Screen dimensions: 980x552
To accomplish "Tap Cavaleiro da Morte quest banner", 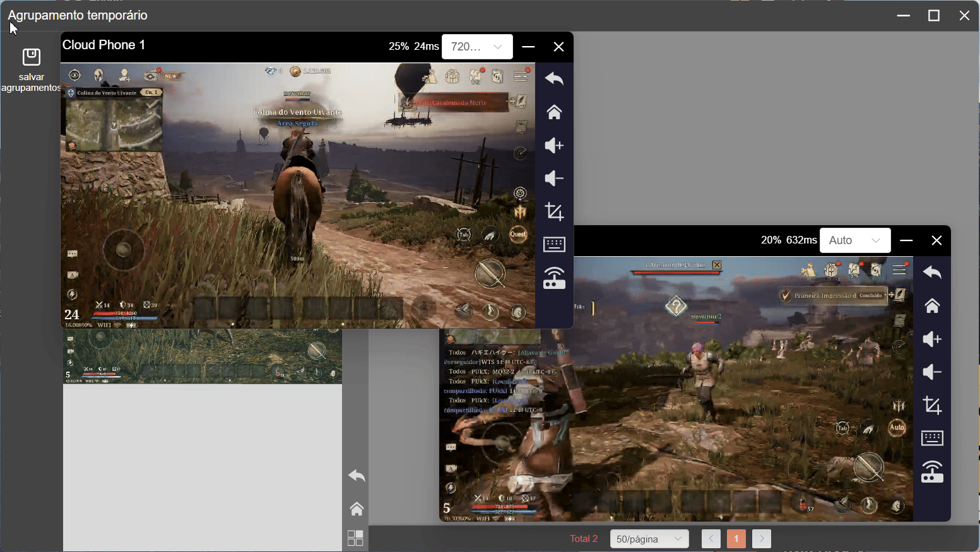I will pos(454,102).
